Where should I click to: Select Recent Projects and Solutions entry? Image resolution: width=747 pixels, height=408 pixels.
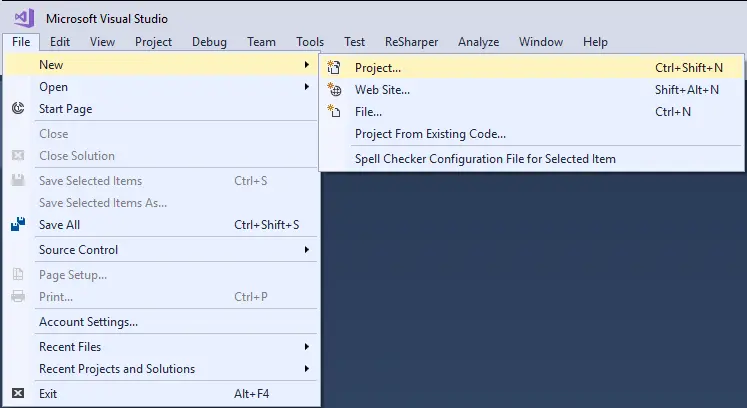[161, 368]
